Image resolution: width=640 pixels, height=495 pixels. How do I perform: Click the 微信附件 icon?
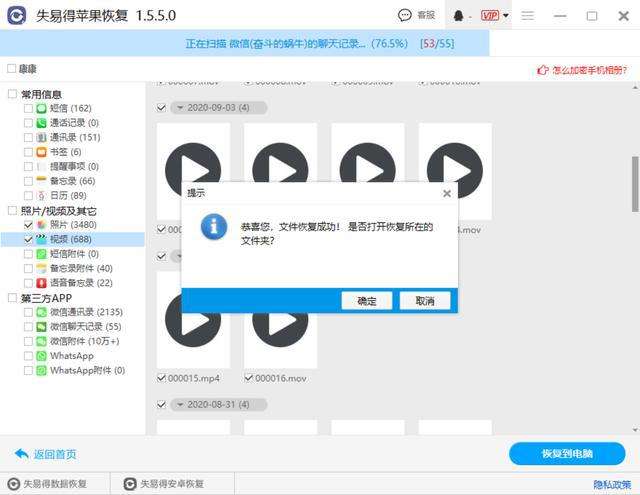41,341
